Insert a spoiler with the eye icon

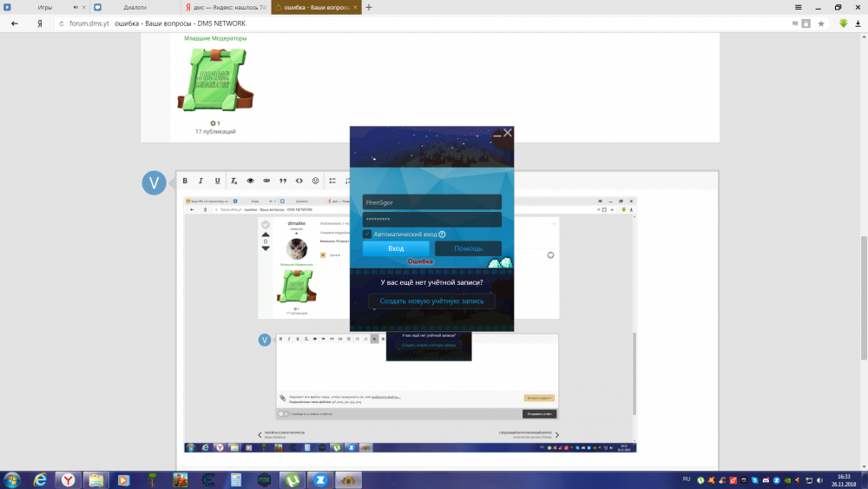pos(250,181)
